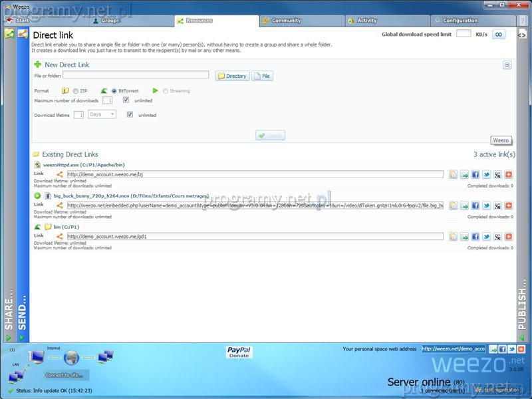Viewport: 532px width, 399px height.
Task: Choose the BitTorrent format option
Action: pos(114,91)
